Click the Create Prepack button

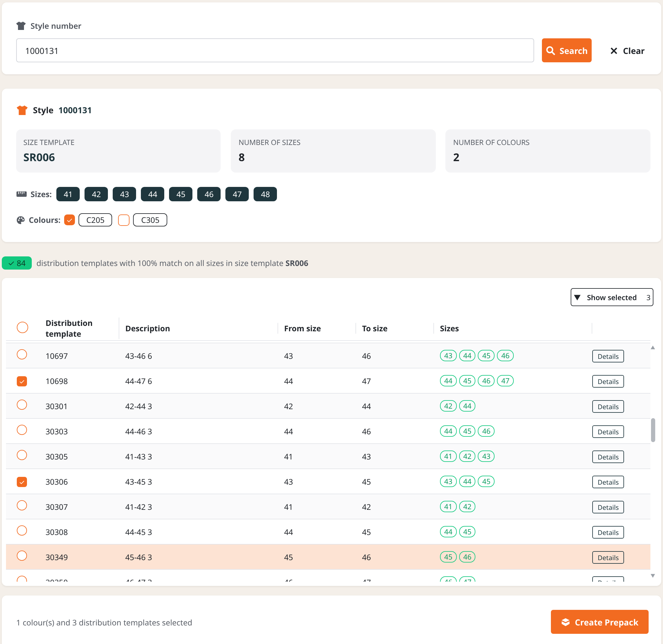point(599,622)
